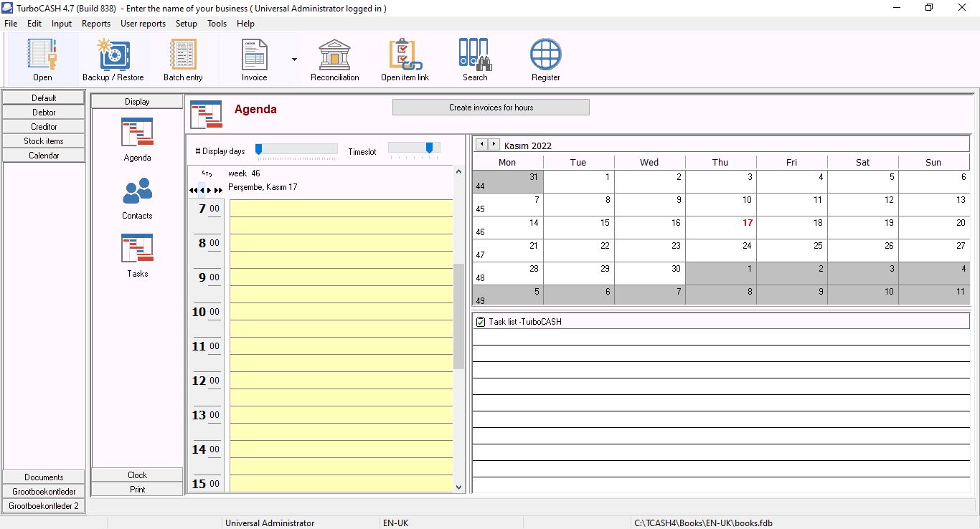Open the Setup menu

point(187,24)
